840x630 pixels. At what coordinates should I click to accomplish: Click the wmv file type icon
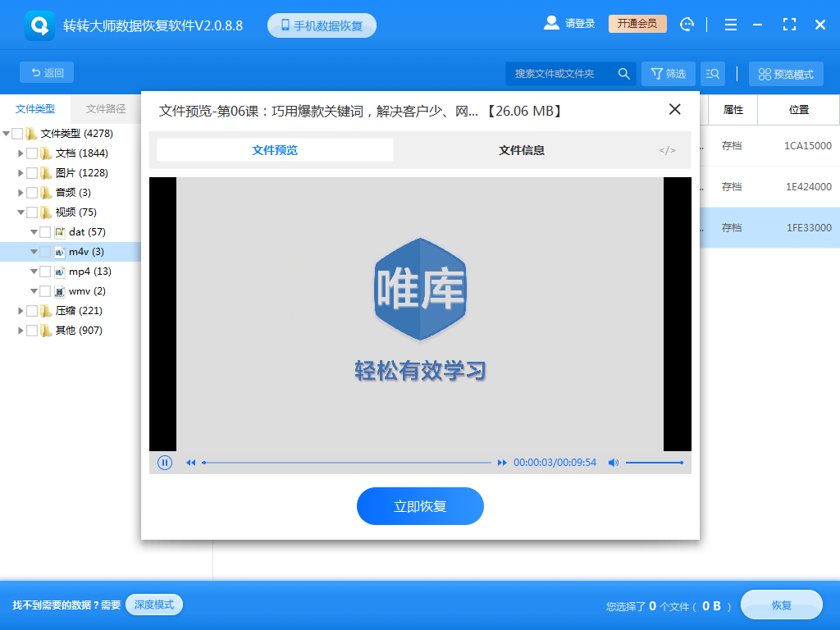tap(60, 291)
